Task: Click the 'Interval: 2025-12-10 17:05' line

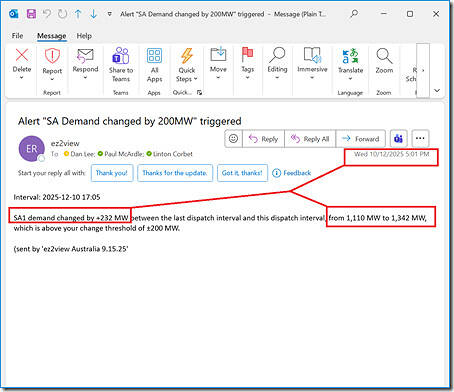Action: point(57,197)
